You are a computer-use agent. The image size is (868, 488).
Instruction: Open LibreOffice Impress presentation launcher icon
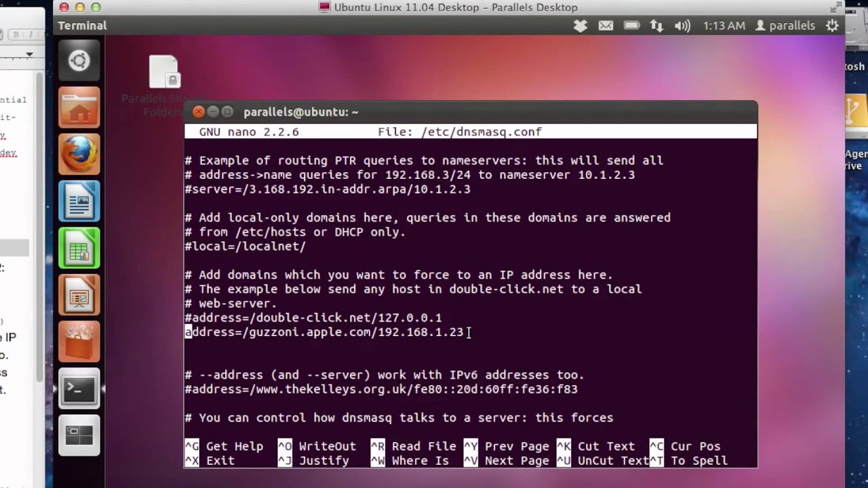pyautogui.click(x=79, y=295)
